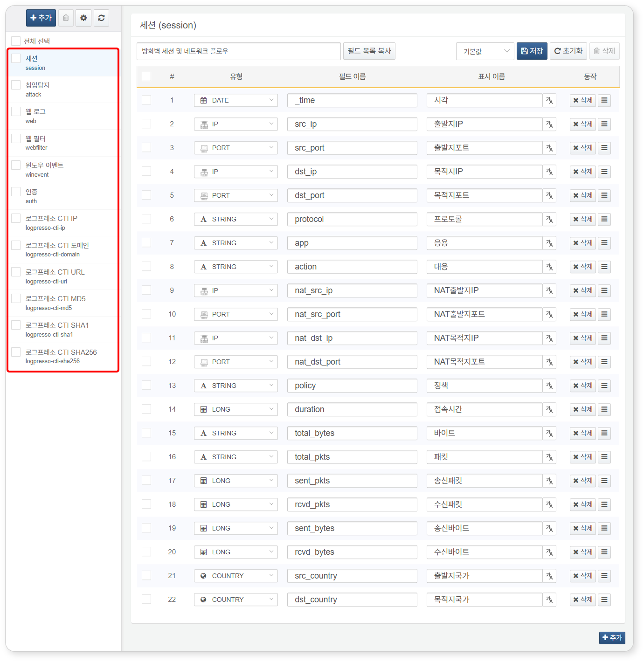Click translate icon for dst_ip row
The width and height of the screenshot is (644, 662).
(x=549, y=172)
